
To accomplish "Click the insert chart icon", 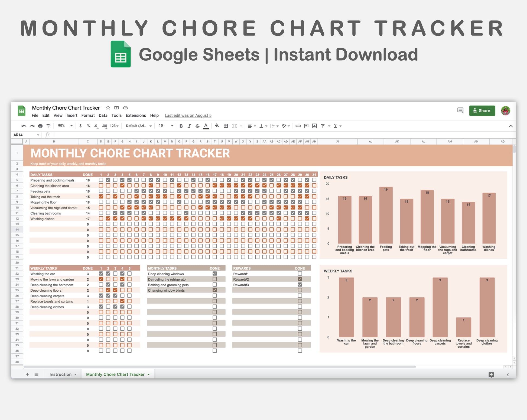I will pos(314,126).
